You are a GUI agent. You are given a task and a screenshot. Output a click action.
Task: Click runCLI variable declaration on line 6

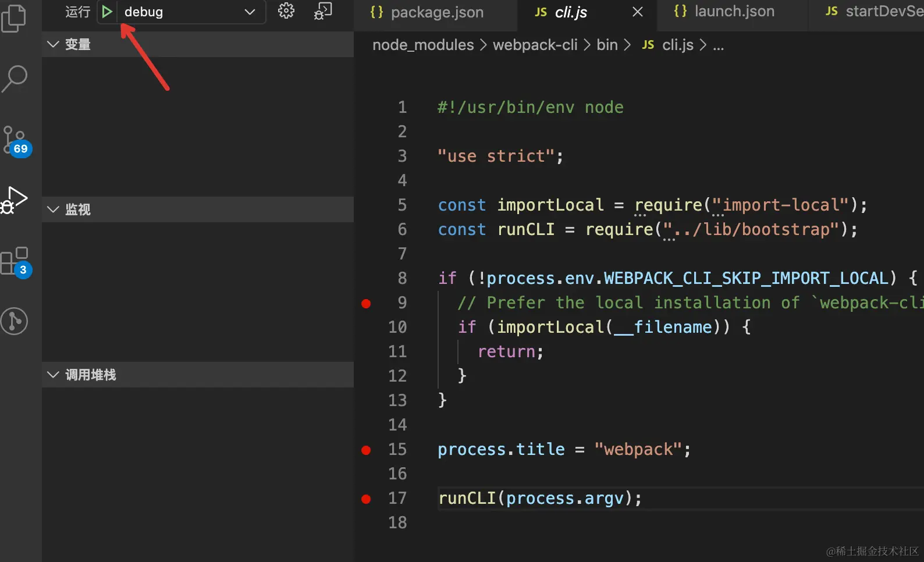pos(526,229)
